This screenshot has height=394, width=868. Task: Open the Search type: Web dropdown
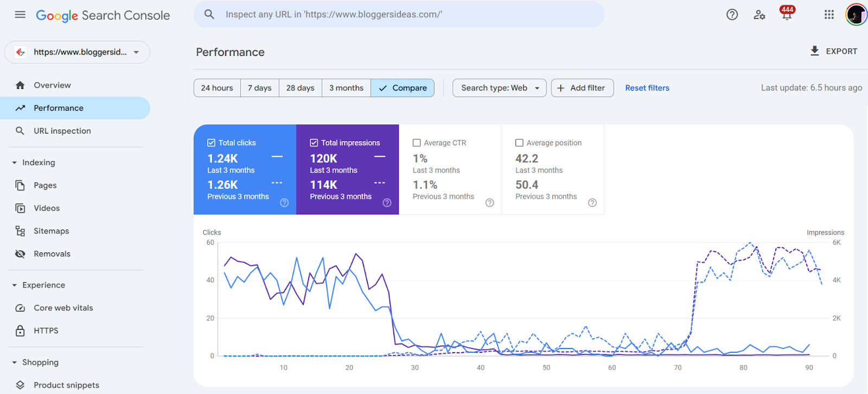click(x=499, y=88)
